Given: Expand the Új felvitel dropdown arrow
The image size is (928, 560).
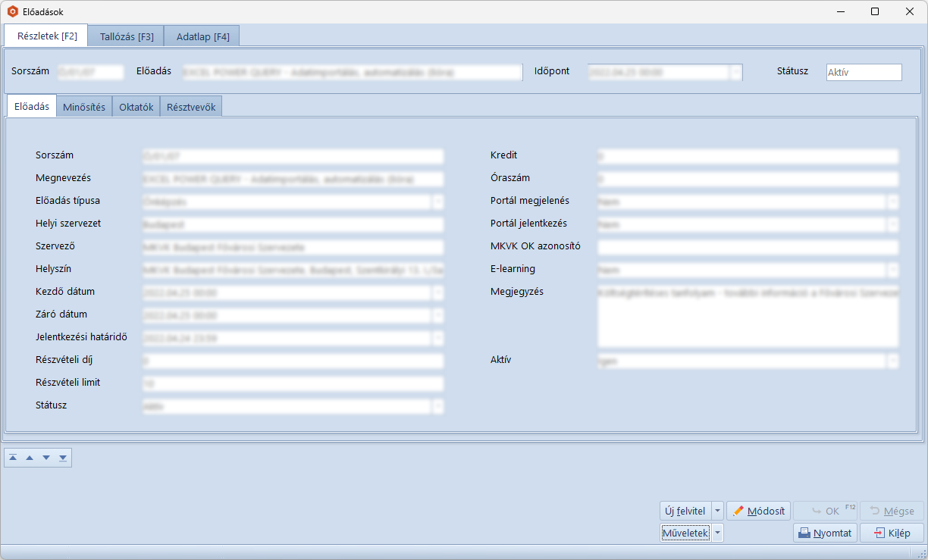Looking at the screenshot, I should pos(718,511).
